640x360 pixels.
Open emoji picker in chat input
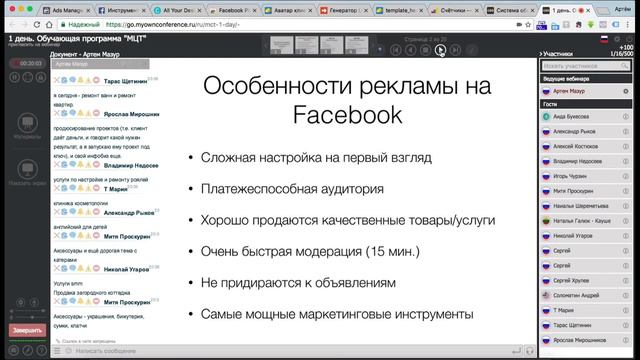69,351
